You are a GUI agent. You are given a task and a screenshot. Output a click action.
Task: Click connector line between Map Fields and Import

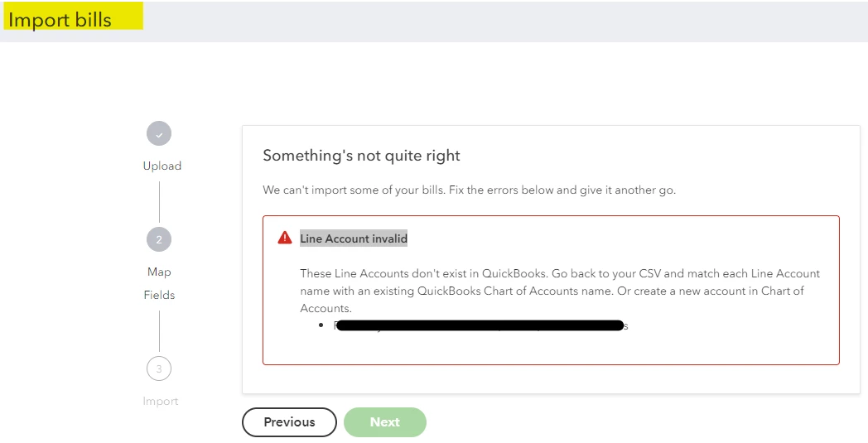pos(159,330)
